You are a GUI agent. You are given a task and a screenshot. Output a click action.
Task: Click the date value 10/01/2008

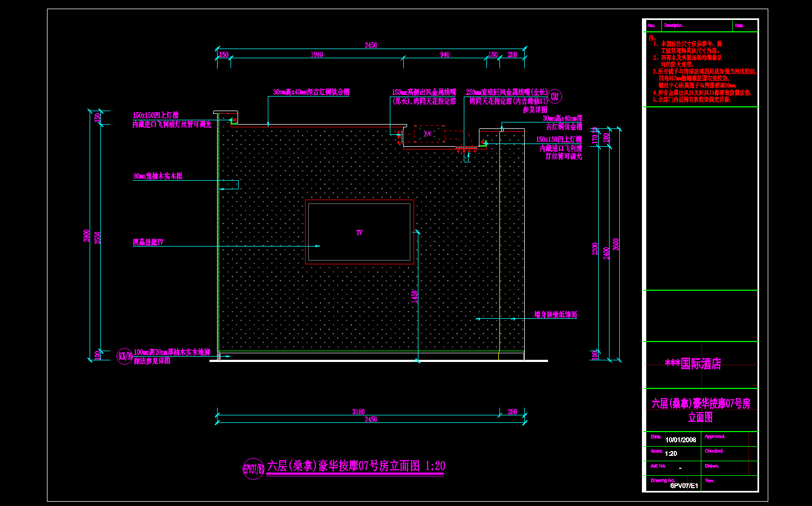tap(681, 440)
